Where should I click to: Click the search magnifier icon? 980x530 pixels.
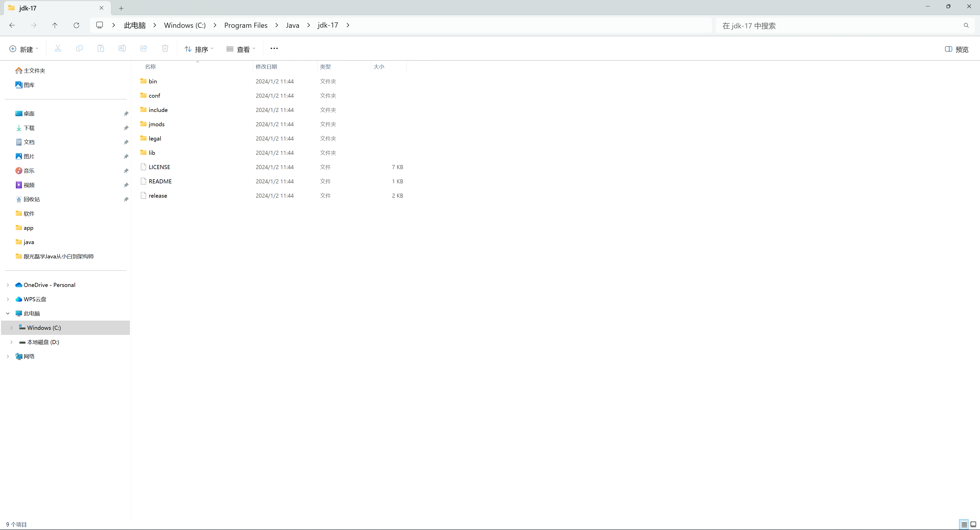coord(966,26)
